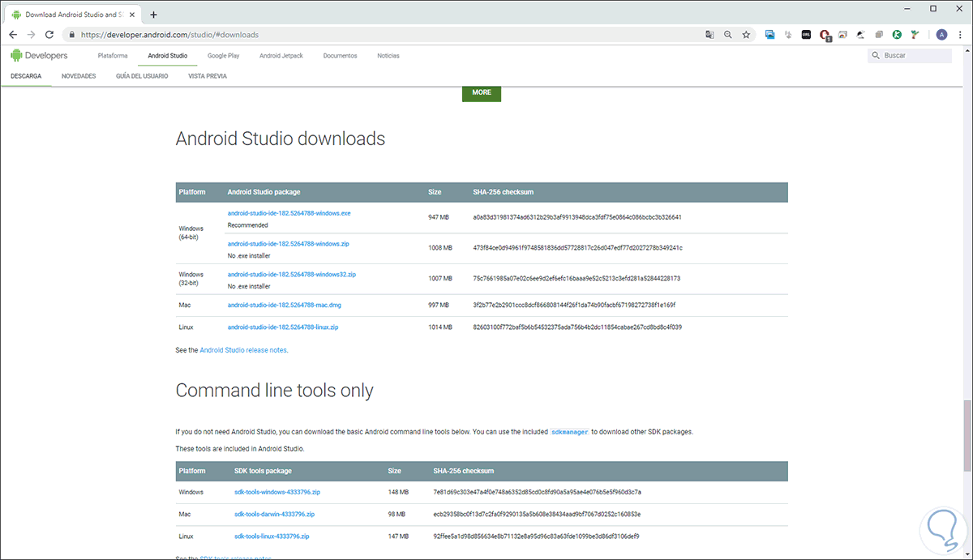Click the green K extension icon

[x=897, y=35]
